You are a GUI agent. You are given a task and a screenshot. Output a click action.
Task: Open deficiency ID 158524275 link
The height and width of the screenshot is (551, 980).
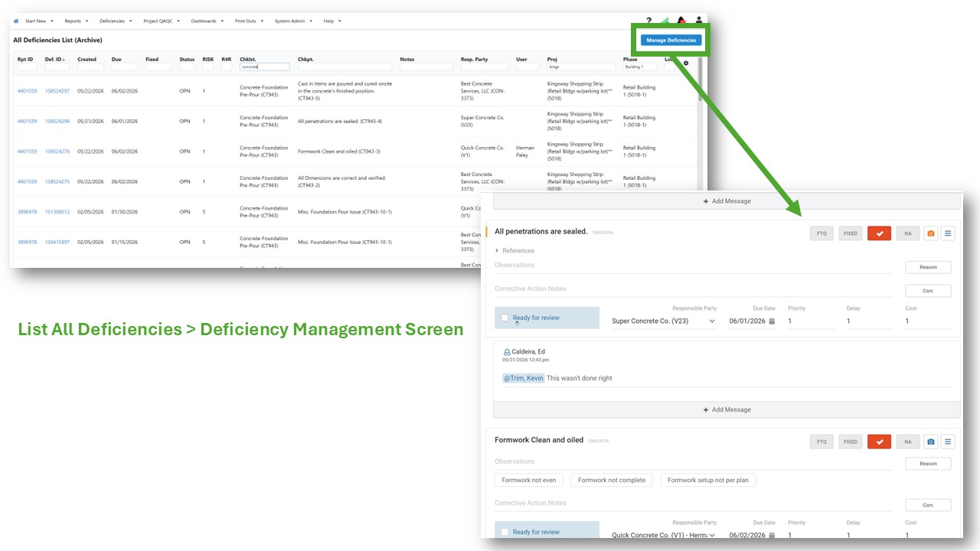pos(57,181)
